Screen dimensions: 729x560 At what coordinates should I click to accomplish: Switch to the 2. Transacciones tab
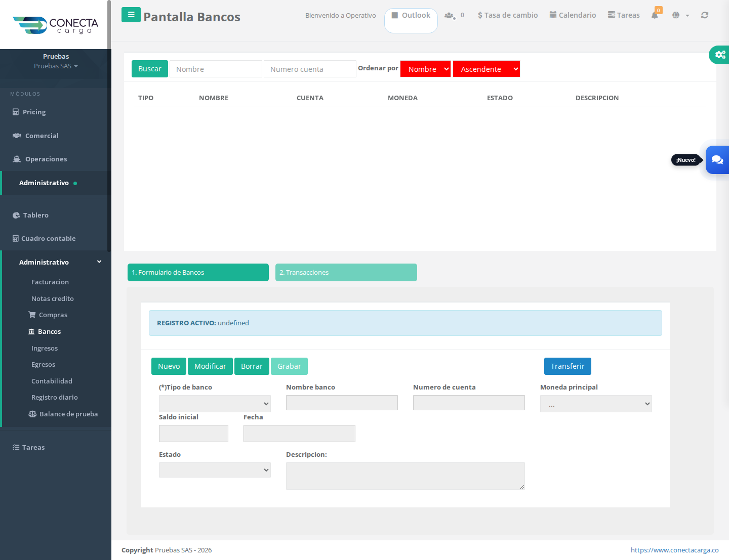click(x=346, y=272)
